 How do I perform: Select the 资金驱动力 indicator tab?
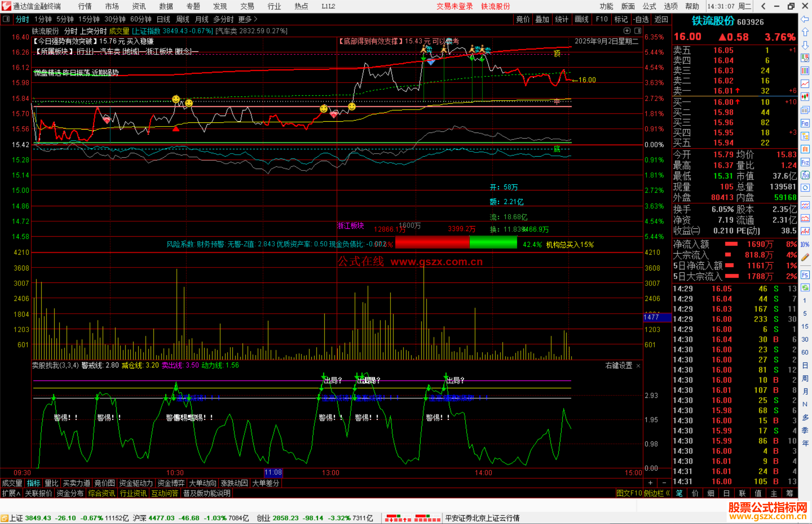[x=136, y=483]
